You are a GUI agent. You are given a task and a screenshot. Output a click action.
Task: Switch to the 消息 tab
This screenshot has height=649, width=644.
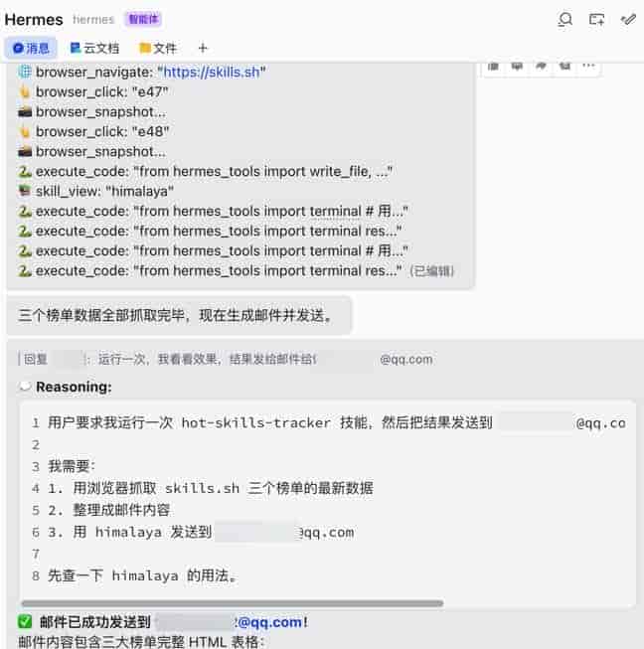tap(31, 49)
